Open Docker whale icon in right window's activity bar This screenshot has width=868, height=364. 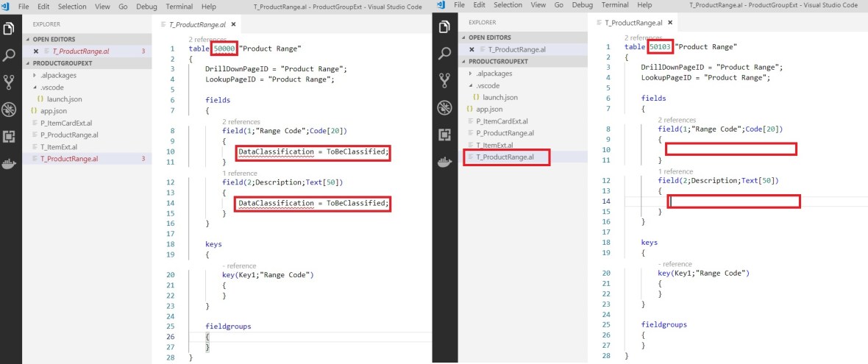point(444,162)
